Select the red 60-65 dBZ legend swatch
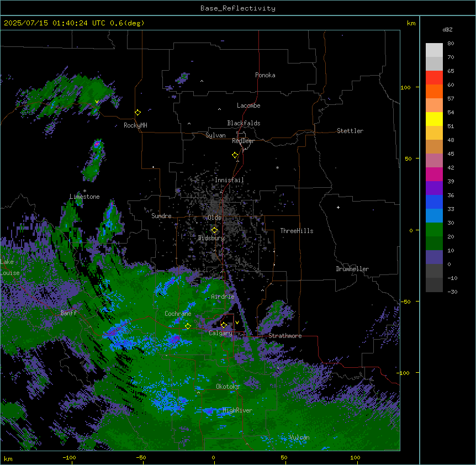The height and width of the screenshot is (465, 476). click(434, 78)
